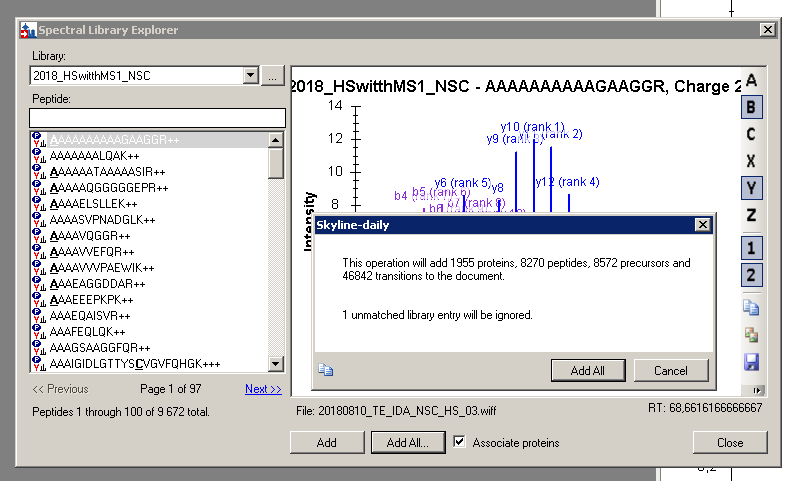Click the charge 1 toolbar icon
This screenshot has height=481, width=796.
point(751,248)
